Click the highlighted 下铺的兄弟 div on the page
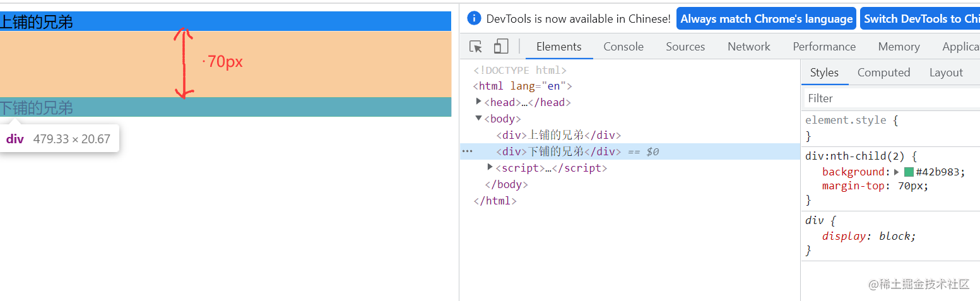This screenshot has width=980, height=301. pyautogui.click(x=225, y=107)
